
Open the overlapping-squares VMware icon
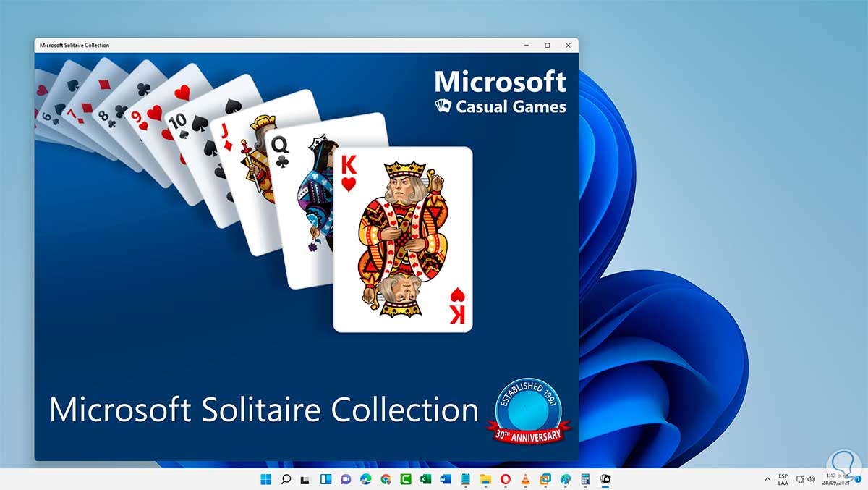(x=545, y=479)
